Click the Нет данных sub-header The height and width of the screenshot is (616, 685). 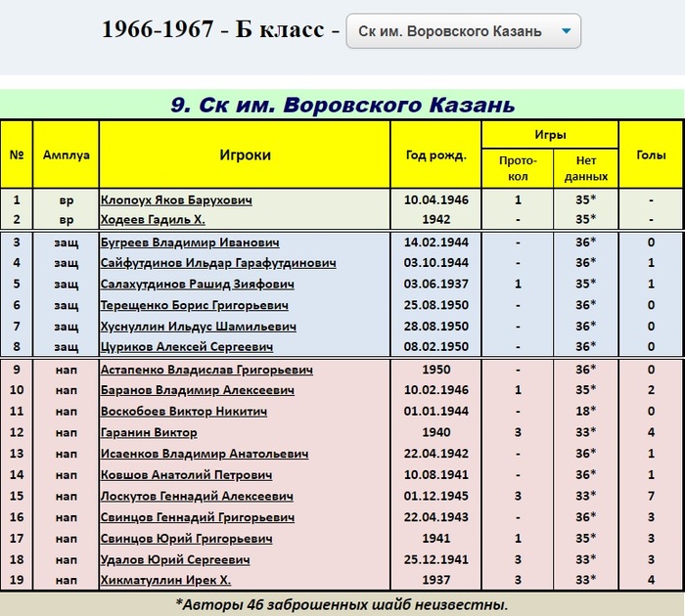(x=586, y=168)
